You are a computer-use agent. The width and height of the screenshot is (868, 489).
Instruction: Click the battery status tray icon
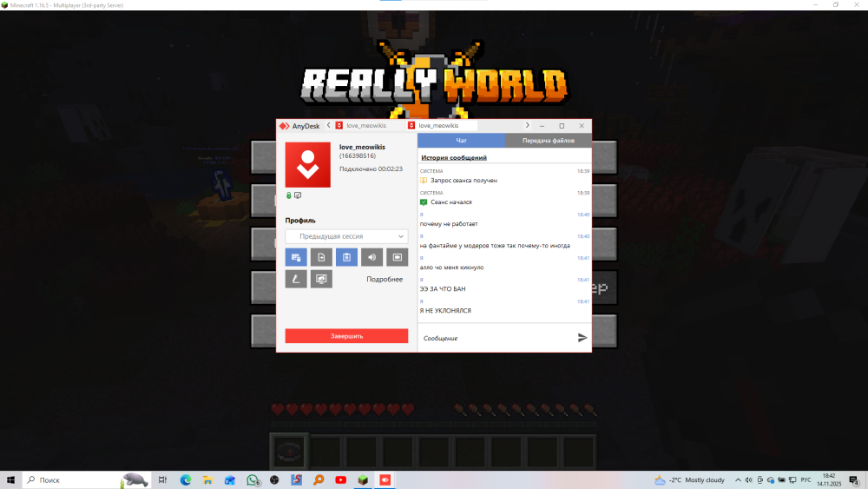pyautogui.click(x=782, y=480)
